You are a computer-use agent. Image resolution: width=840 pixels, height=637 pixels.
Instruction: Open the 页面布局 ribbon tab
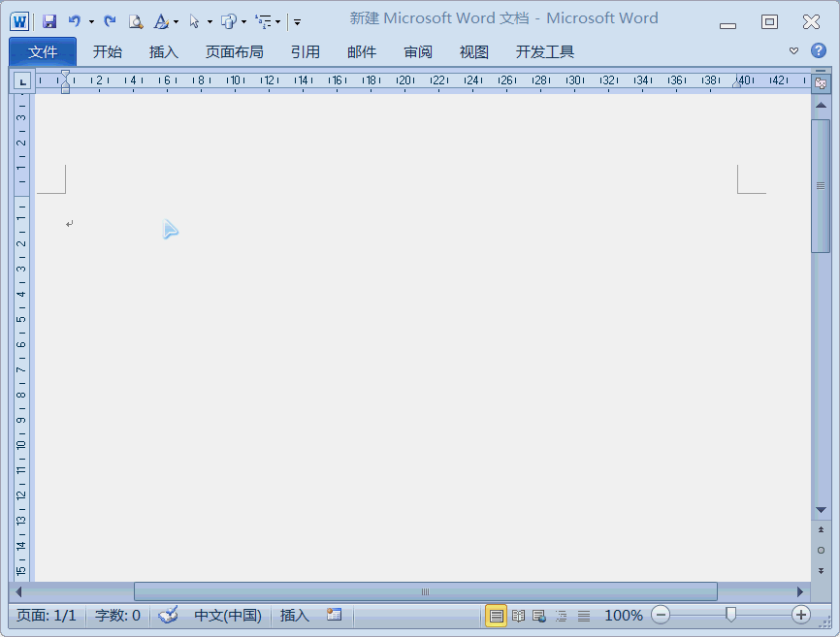pyautogui.click(x=233, y=52)
